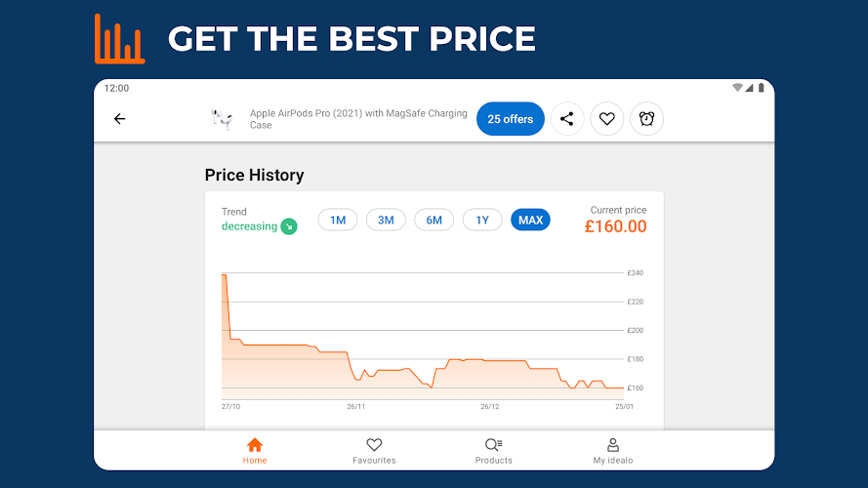This screenshot has width=868, height=488.
Task: Select the 1Y time range
Action: [x=482, y=221]
